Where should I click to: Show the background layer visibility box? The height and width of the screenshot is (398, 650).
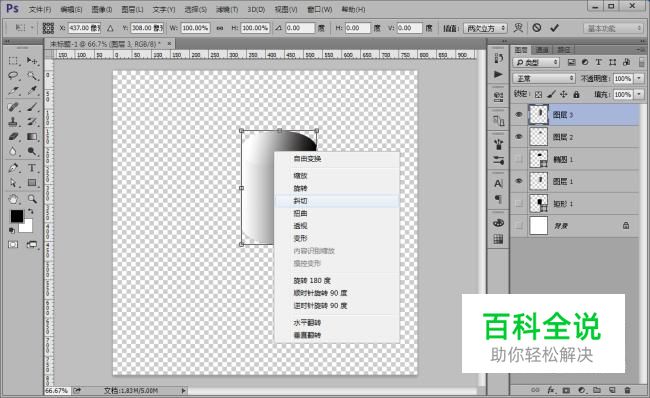[x=519, y=226]
